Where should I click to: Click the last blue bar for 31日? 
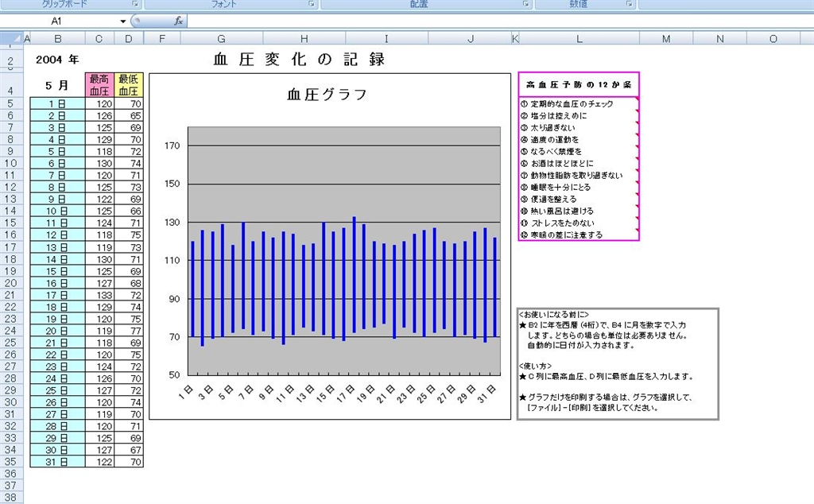click(495, 288)
